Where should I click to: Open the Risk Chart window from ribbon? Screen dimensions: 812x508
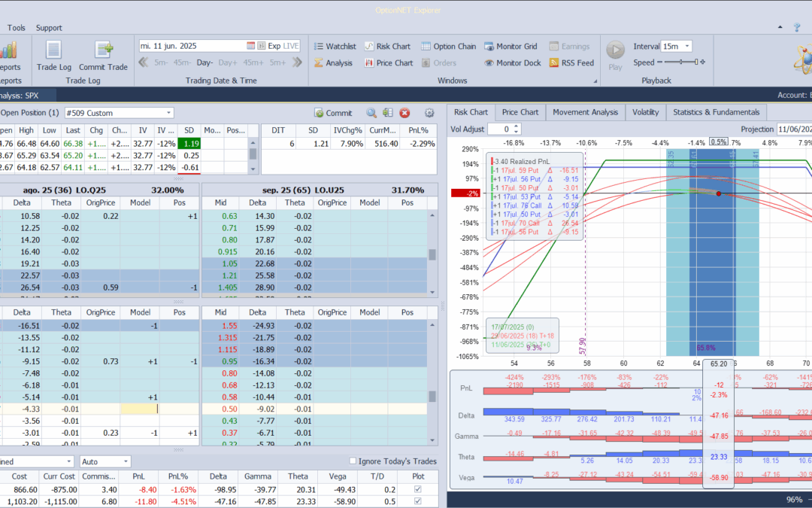[387, 46]
